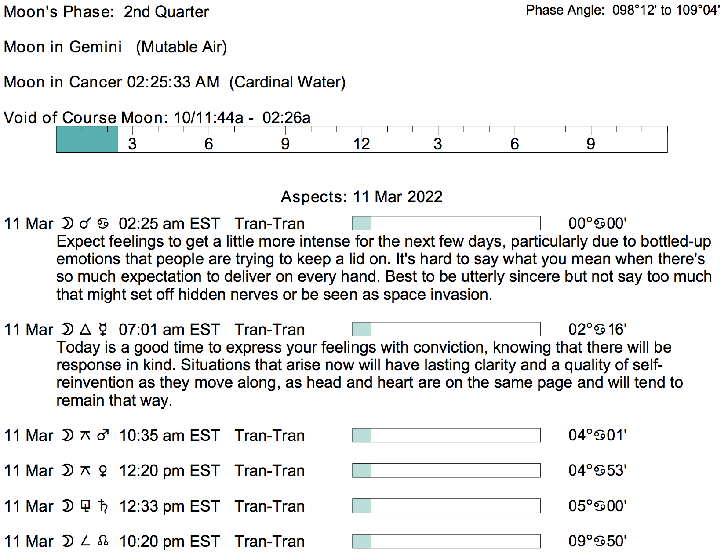Click the Mercury glyph in the 07:01 am aspect
This screenshot has height=560, width=728.
(103, 329)
